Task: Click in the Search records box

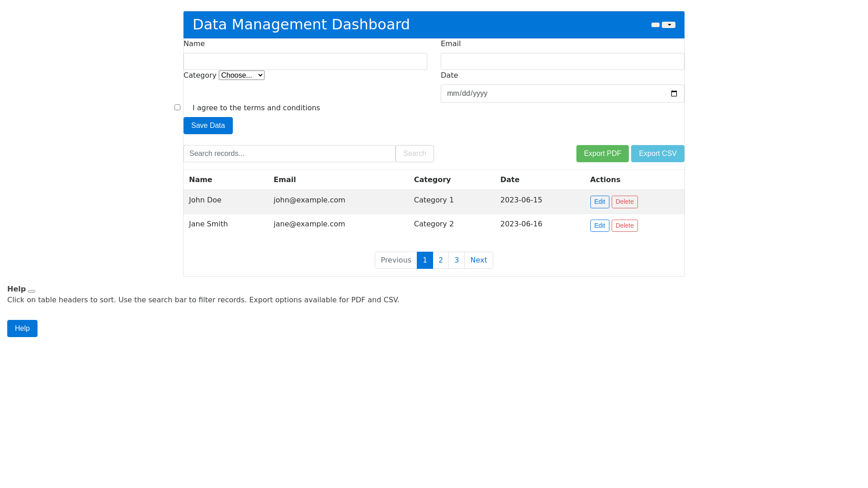Action: pos(289,154)
